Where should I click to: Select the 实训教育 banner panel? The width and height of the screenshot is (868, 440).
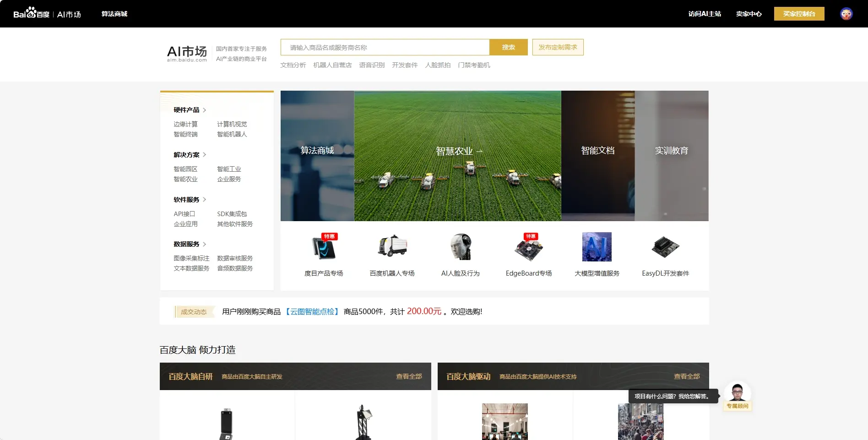(x=672, y=150)
